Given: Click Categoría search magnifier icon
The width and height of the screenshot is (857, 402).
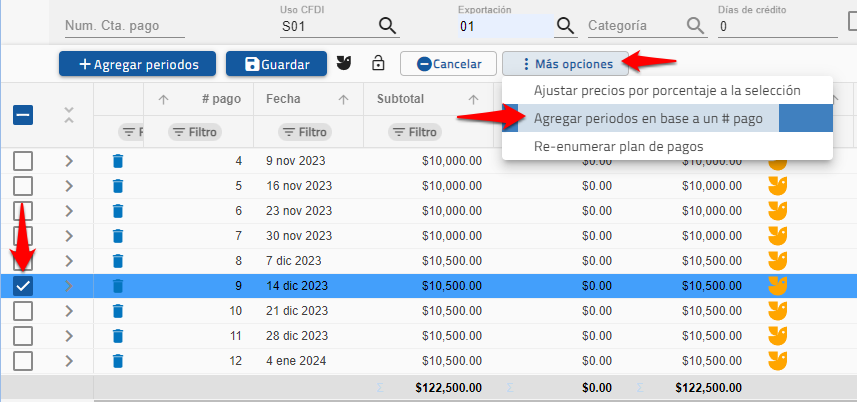Looking at the screenshot, I should (695, 26).
